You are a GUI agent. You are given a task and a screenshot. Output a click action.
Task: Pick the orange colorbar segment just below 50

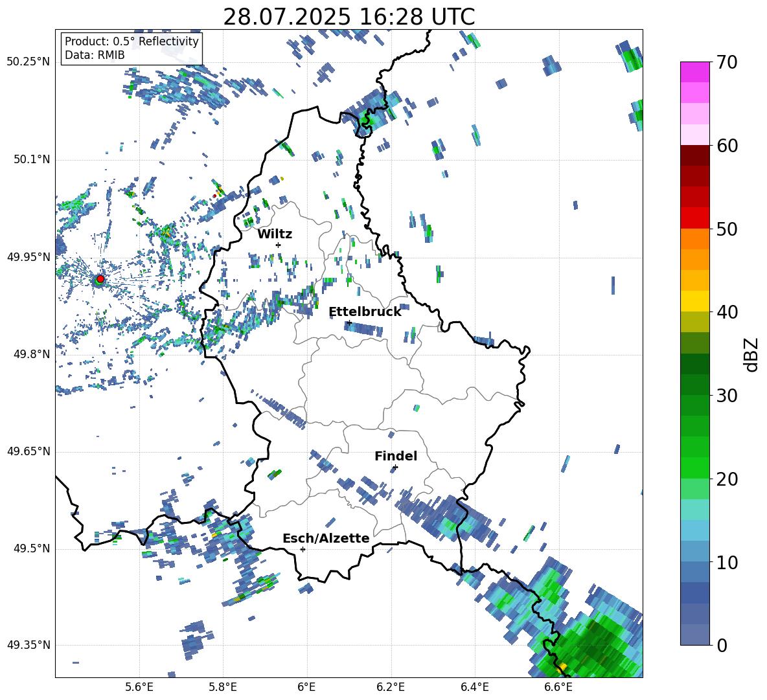[x=694, y=239]
